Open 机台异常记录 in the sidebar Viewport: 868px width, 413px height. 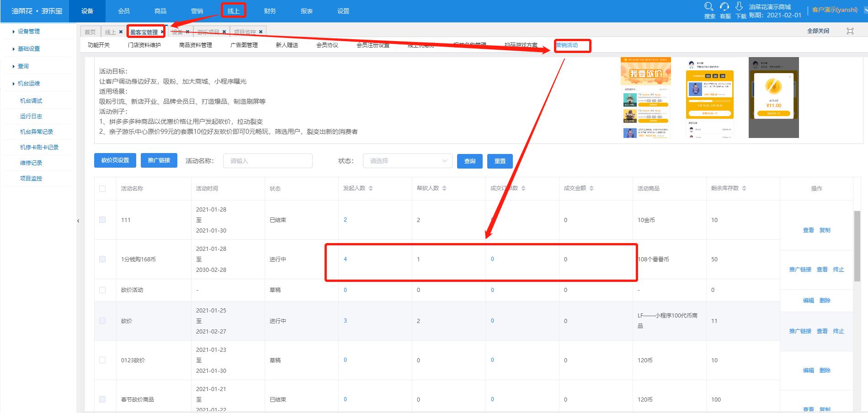37,132
